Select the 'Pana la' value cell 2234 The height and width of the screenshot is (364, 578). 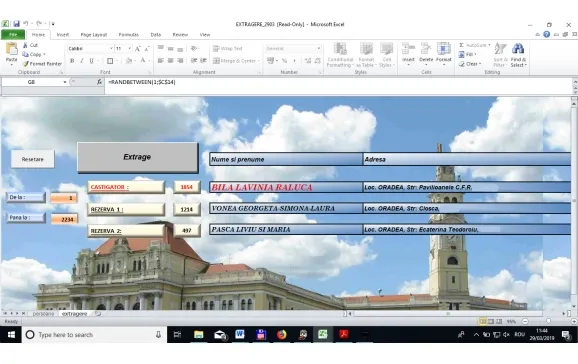click(64, 219)
